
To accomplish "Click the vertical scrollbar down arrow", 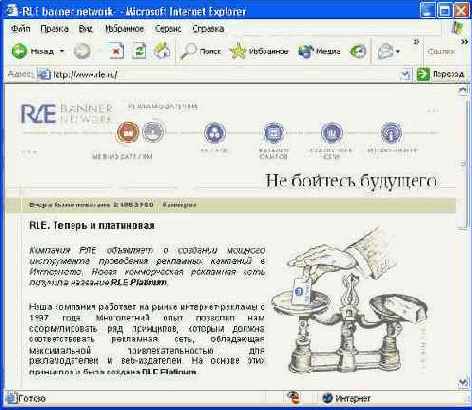I will point(463,383).
